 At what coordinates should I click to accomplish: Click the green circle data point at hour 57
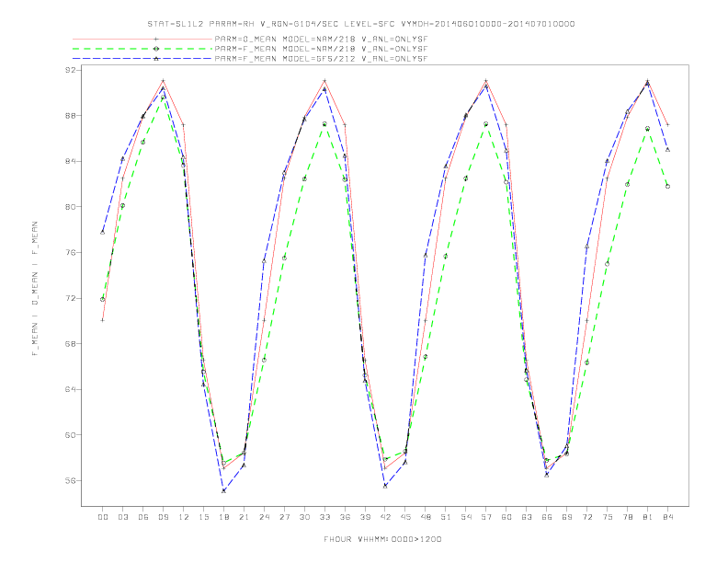486,124
